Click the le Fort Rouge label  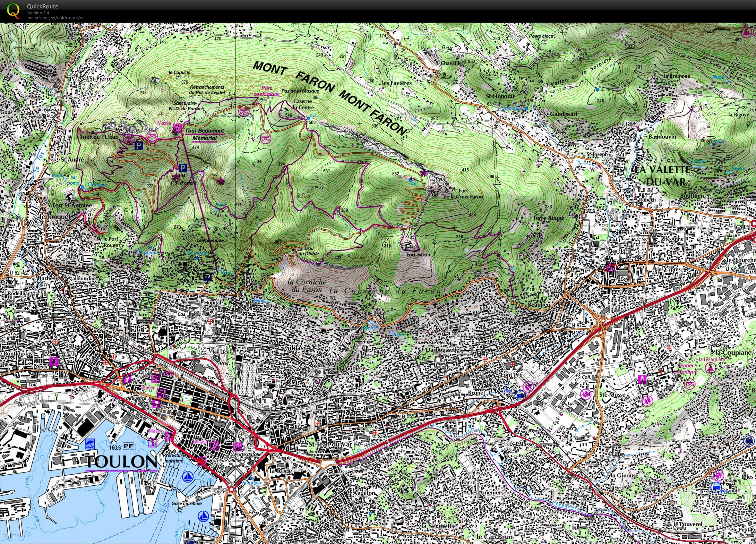(111, 242)
